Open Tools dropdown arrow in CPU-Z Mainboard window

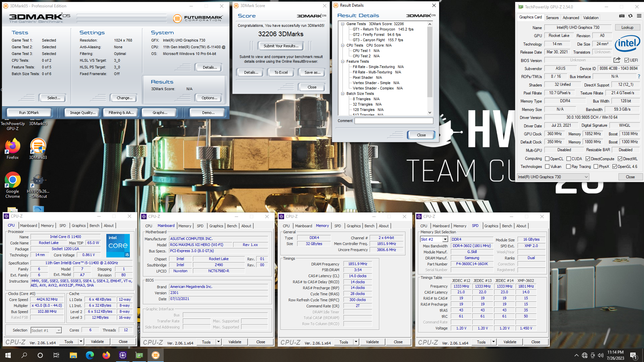pos(218,342)
